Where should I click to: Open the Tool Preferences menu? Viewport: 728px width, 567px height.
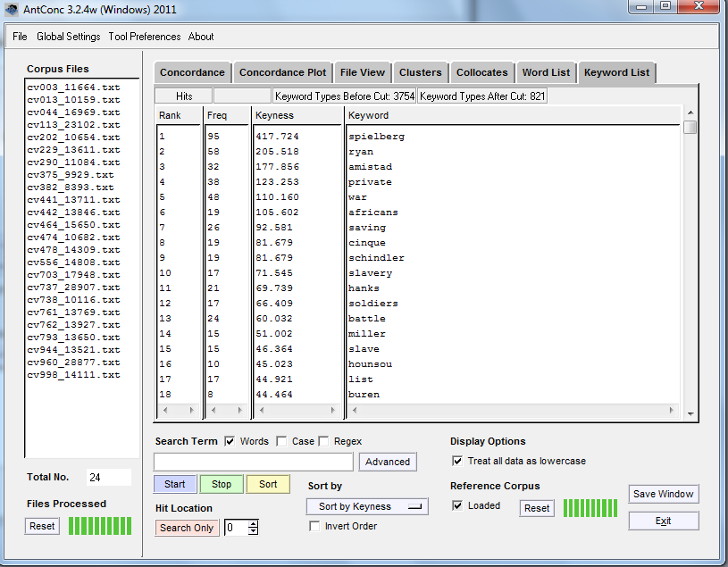point(144,37)
